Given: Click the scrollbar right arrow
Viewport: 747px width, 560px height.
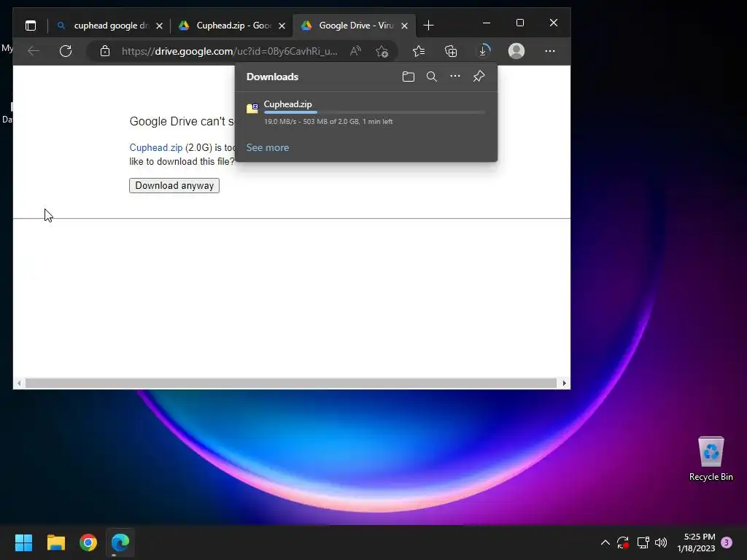Looking at the screenshot, I should coord(564,384).
